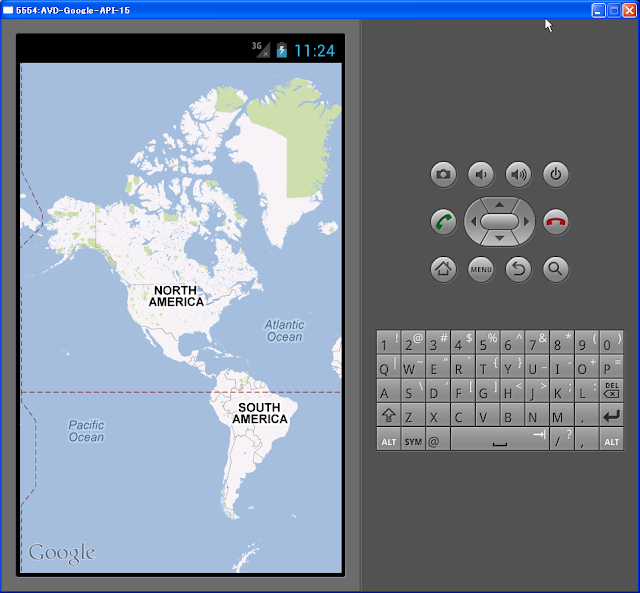The image size is (640, 593).
Task: Click the T key
Action: pyautogui.click(x=487, y=366)
